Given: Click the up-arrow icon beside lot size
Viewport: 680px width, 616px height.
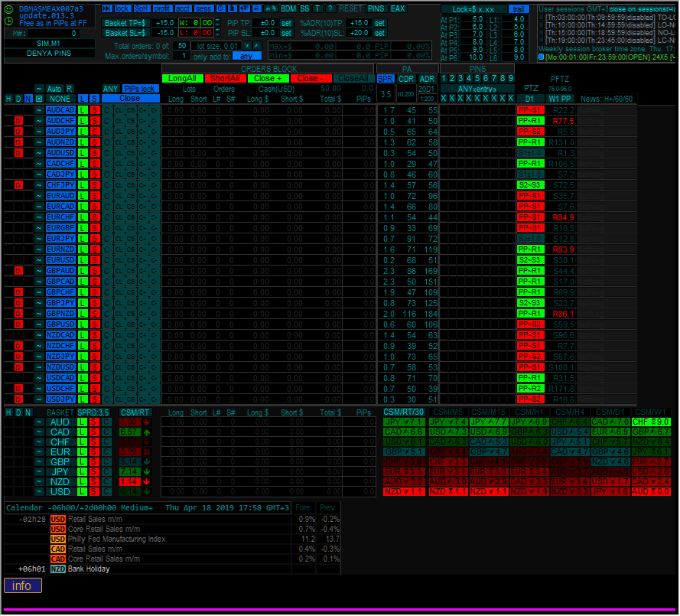Looking at the screenshot, I should pos(257,46).
